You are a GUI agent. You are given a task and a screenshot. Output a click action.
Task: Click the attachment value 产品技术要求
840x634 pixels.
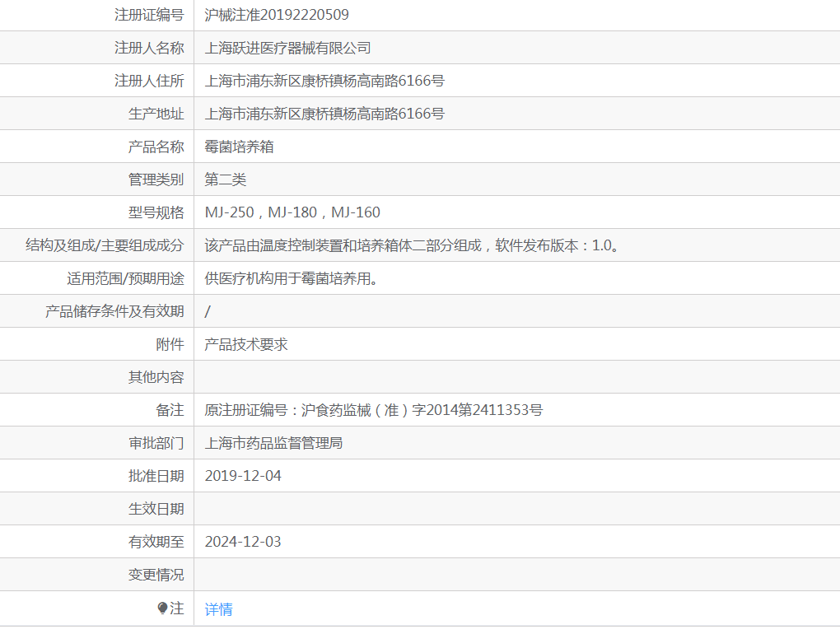click(246, 345)
